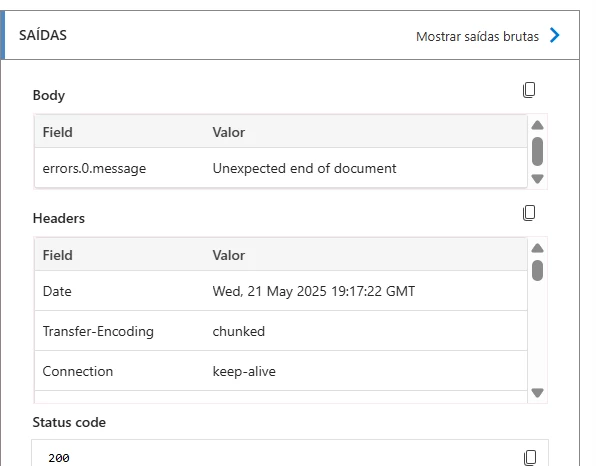This screenshot has width=596, height=466.
Task: Copy the Headers output value
Action: tap(529, 213)
